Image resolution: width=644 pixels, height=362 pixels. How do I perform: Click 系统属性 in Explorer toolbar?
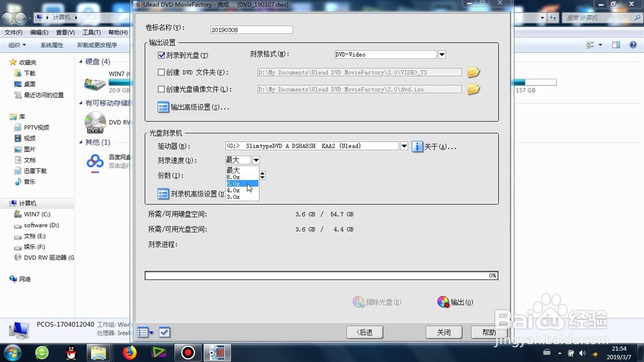pos(52,45)
